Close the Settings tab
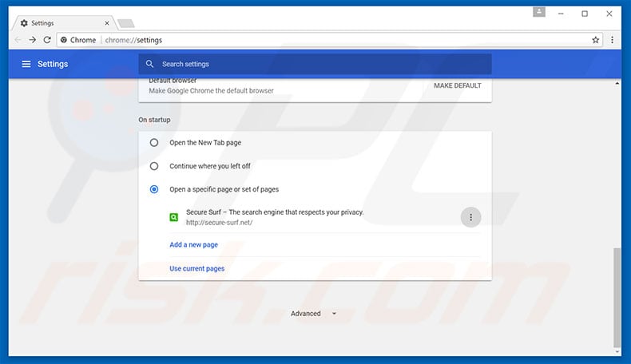This screenshot has width=631, height=364. coord(107,23)
